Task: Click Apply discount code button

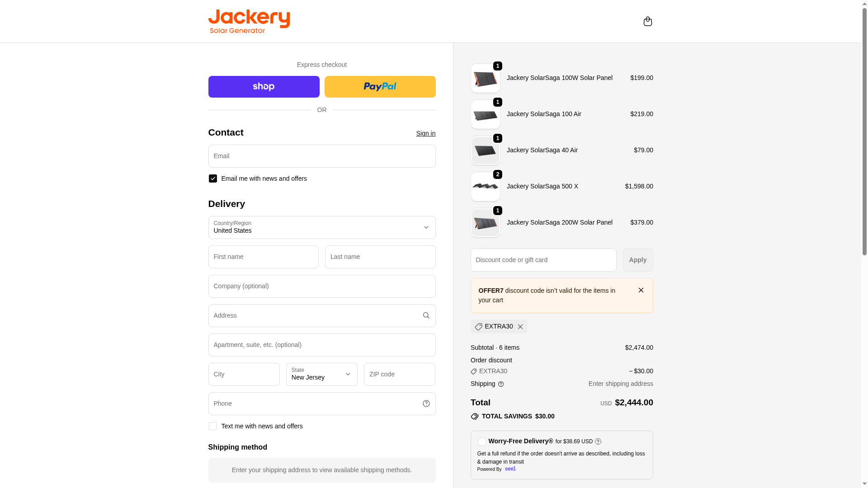Action: point(637,260)
